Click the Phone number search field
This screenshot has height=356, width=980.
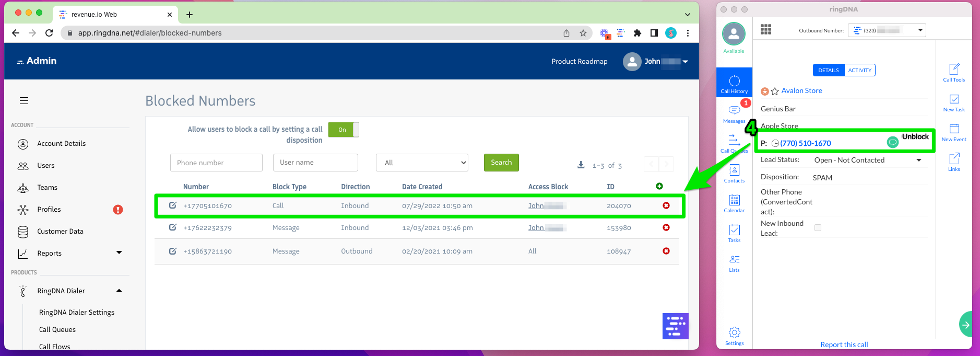click(x=216, y=163)
